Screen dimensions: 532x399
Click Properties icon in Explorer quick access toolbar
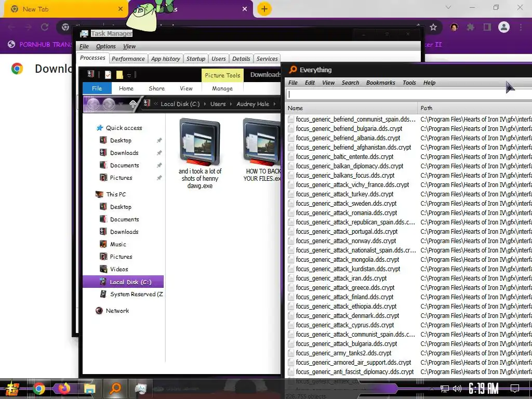[x=108, y=75]
